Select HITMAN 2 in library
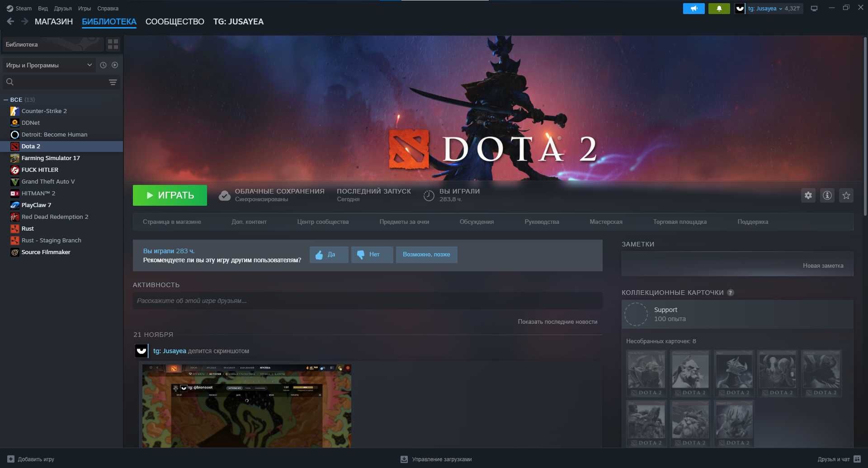Image resolution: width=868 pixels, height=468 pixels. pos(61,193)
